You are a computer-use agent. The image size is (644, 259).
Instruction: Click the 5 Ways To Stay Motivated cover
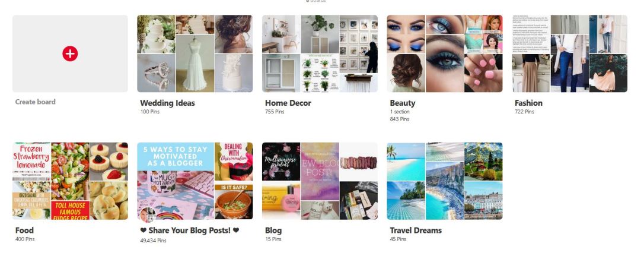point(176,181)
